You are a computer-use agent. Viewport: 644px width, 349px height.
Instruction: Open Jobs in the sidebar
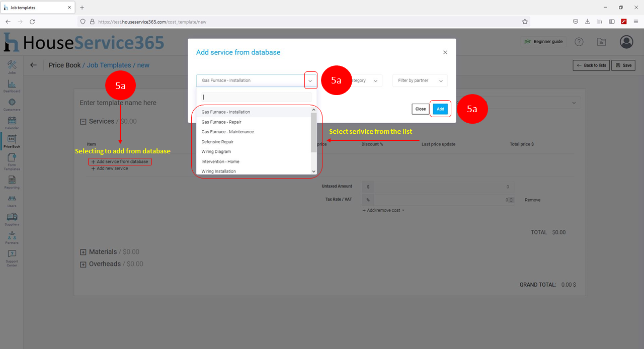pos(12,67)
